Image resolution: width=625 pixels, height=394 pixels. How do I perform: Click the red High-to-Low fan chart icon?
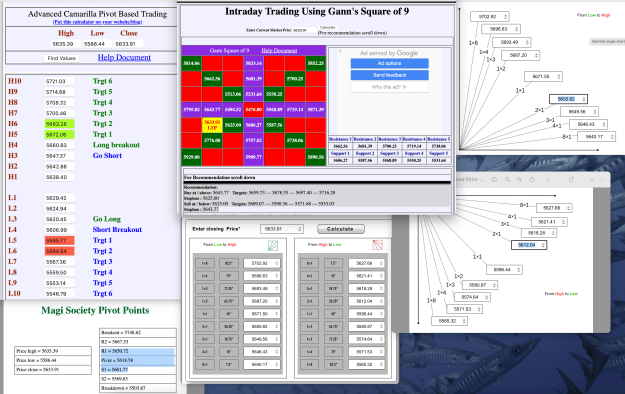point(377,245)
